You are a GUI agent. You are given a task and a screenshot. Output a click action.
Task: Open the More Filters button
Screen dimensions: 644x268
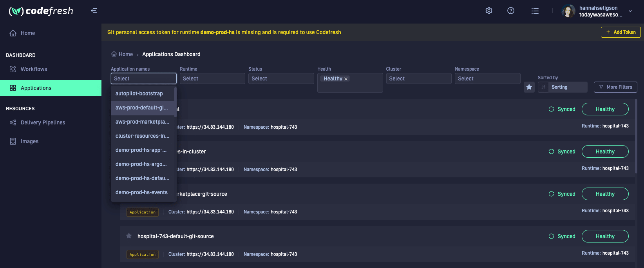coord(615,87)
